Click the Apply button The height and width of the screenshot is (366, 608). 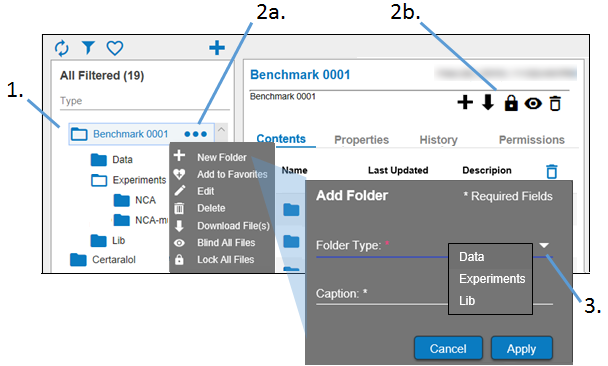[x=522, y=348]
